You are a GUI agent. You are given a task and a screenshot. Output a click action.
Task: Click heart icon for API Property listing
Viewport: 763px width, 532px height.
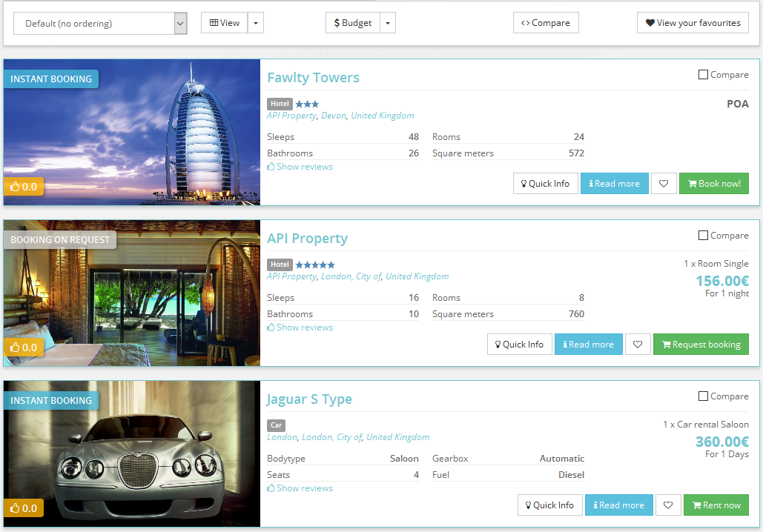pyautogui.click(x=638, y=345)
